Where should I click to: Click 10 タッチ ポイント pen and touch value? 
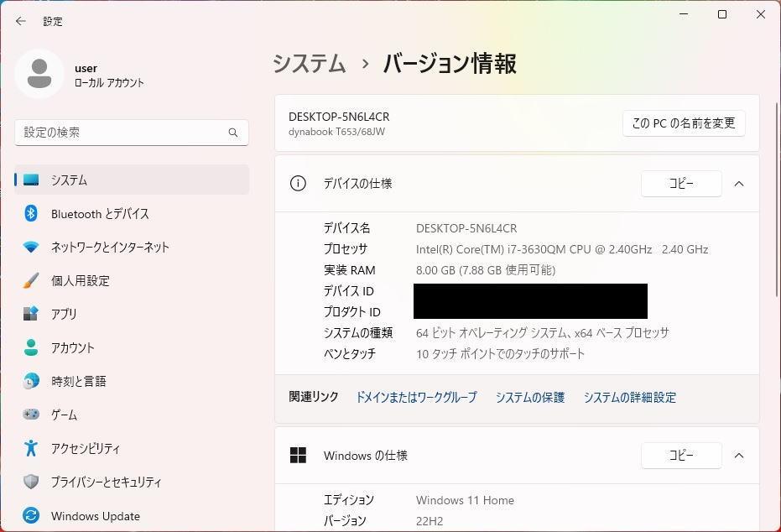[500, 353]
